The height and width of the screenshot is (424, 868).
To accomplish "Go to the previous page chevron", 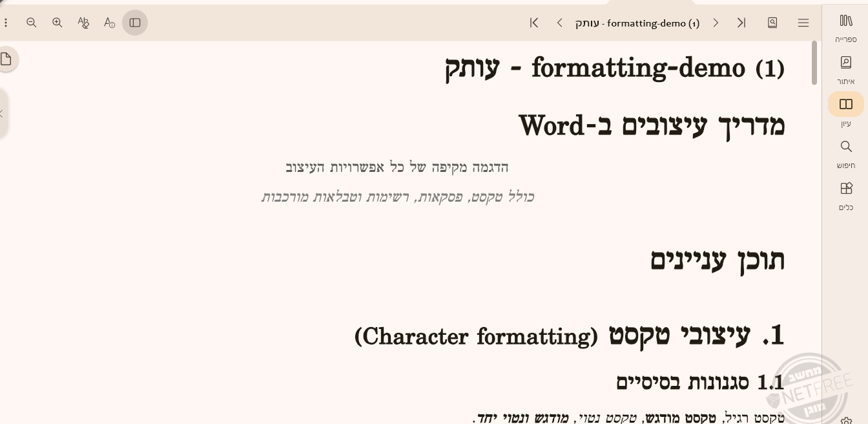I will click(559, 23).
